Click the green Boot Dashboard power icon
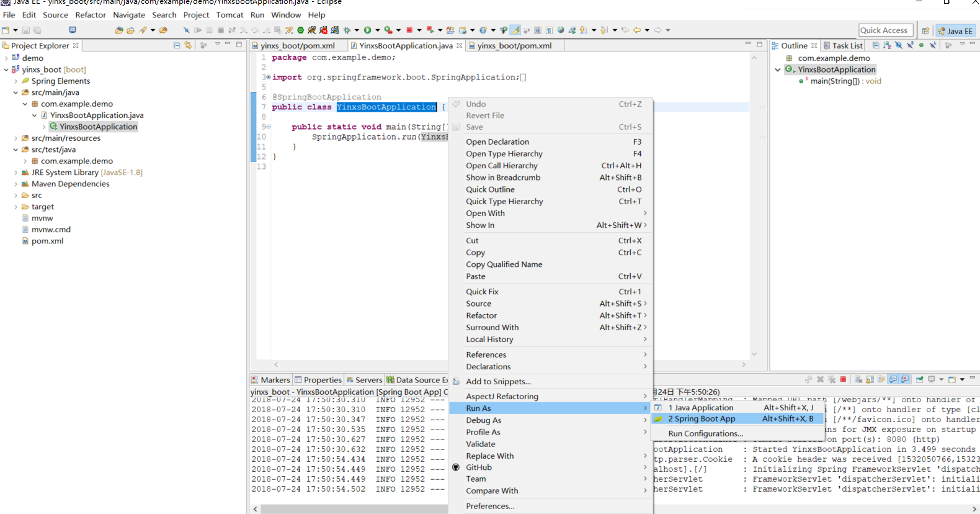 click(x=300, y=30)
